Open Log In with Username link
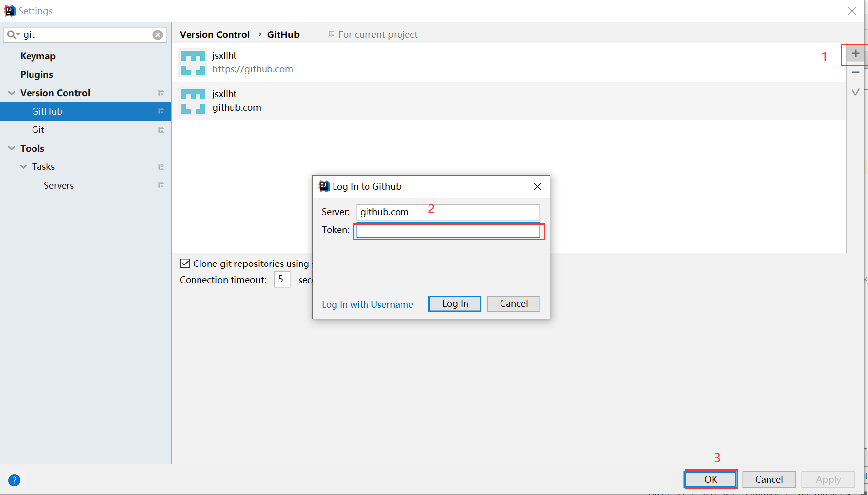Screen dimensions: 868x495 367,304
